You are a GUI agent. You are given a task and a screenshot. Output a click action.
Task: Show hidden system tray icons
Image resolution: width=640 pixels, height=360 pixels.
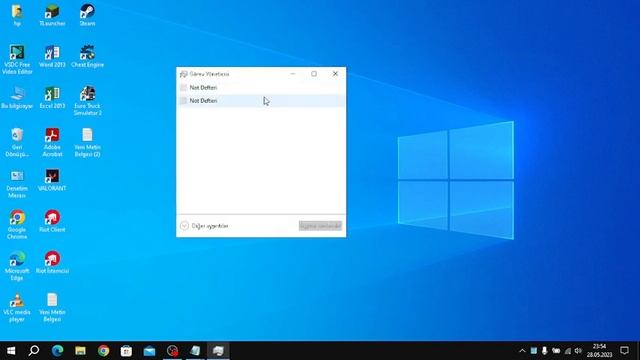point(522,351)
